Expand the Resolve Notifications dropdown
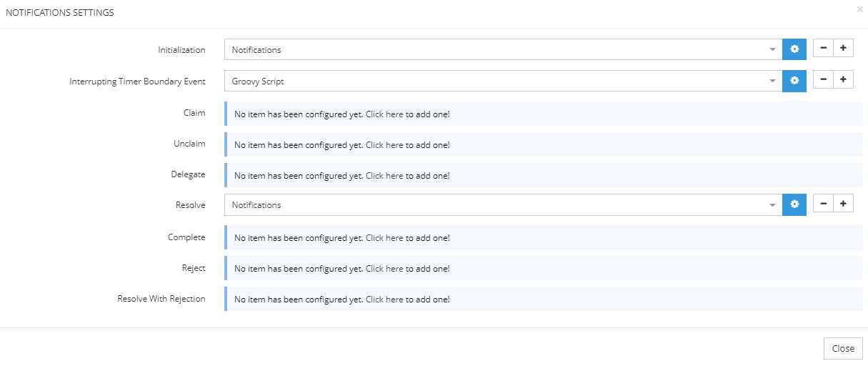The image size is (868, 366). click(x=772, y=205)
